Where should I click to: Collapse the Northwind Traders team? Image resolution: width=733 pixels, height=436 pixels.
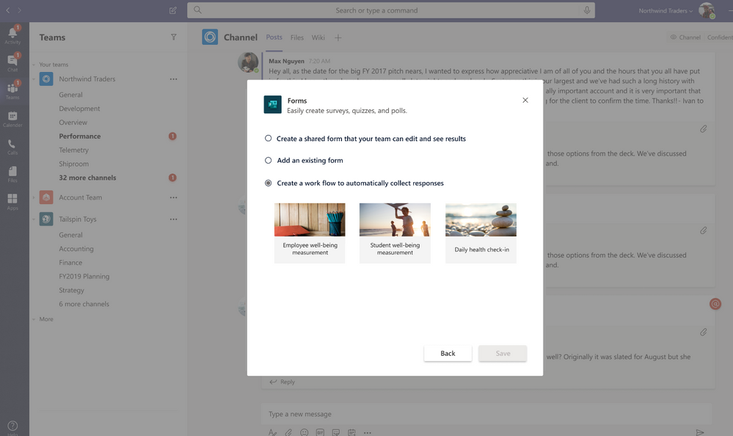coord(34,79)
